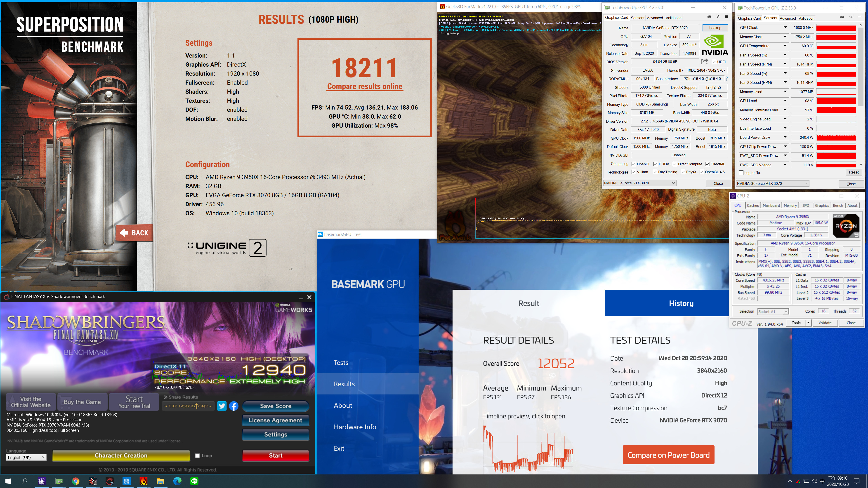Toggle the DirectML checkbox in GPU-Z
Image resolution: width=868 pixels, height=488 pixels.
point(707,164)
